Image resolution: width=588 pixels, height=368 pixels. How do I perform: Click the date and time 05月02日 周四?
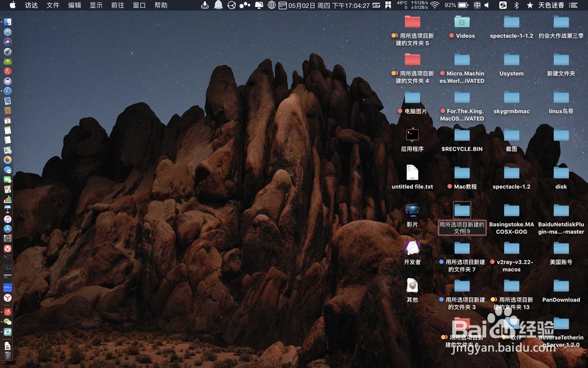click(x=329, y=5)
